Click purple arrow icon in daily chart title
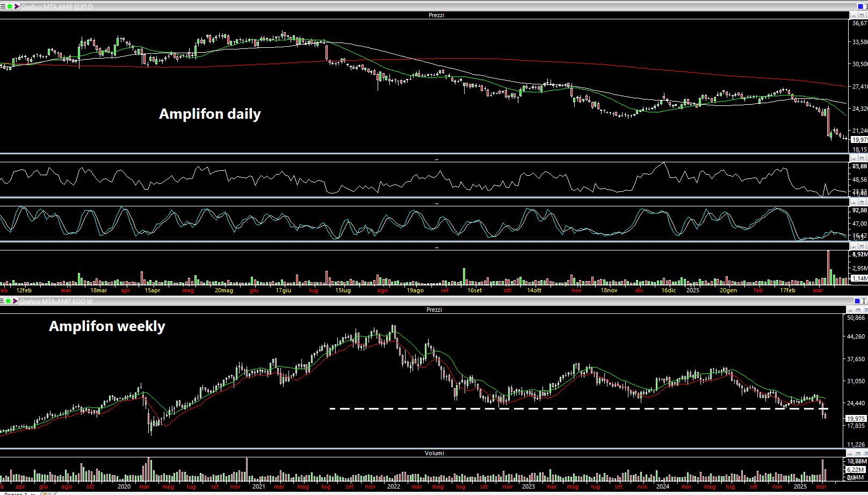Viewport: 868px width, 495px height. (17, 6)
